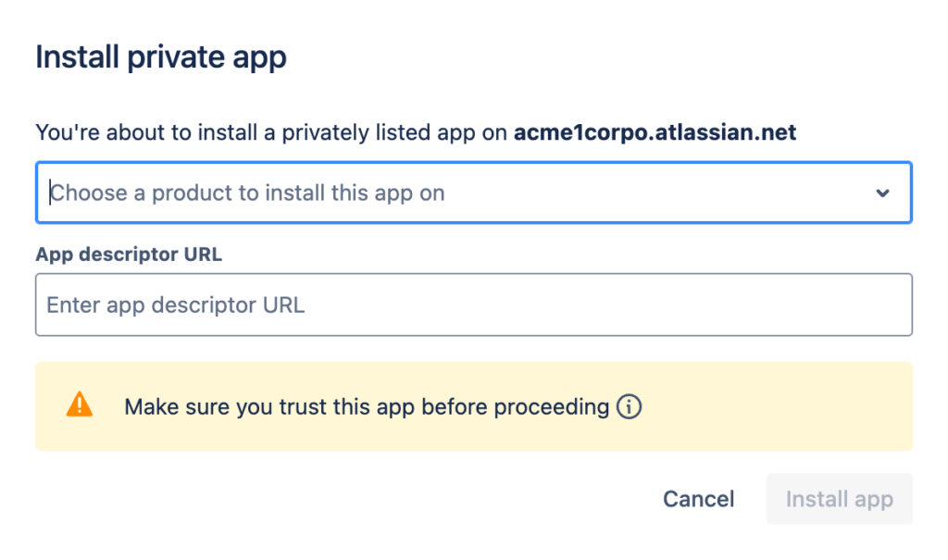948x560 pixels.
Task: Click the "Install private app" dialog heading
Action: (x=161, y=57)
